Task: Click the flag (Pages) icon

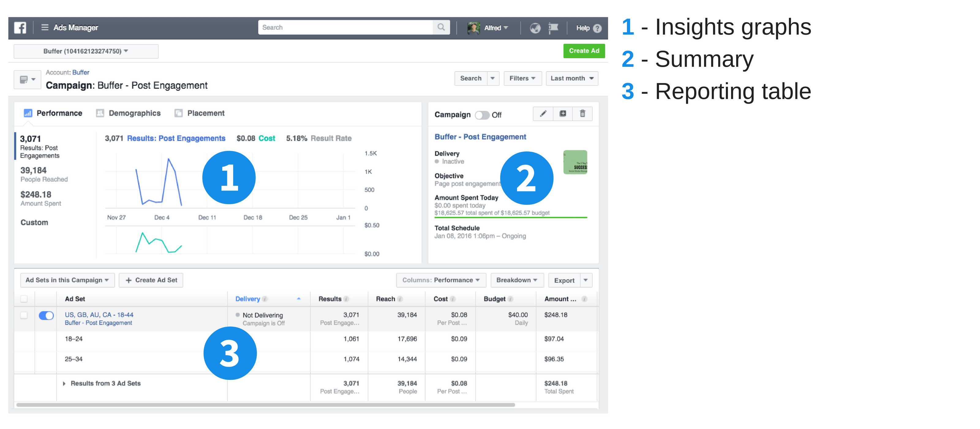Action: pyautogui.click(x=553, y=27)
